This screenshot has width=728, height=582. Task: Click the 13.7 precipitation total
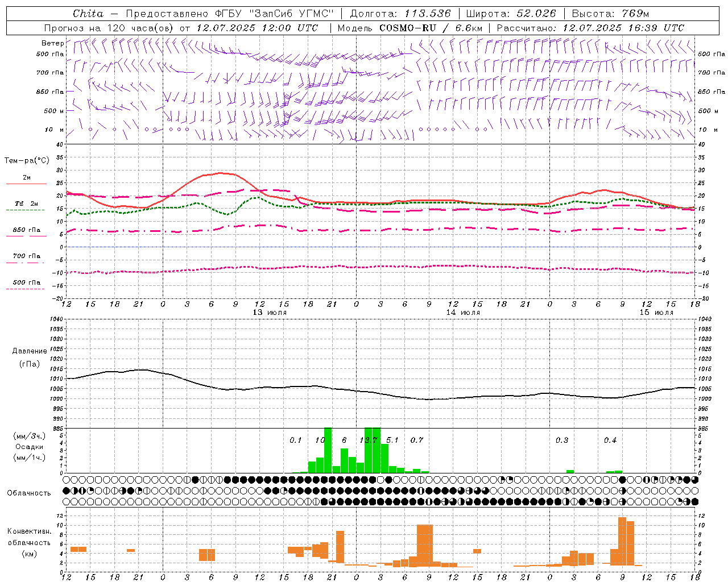[369, 440]
